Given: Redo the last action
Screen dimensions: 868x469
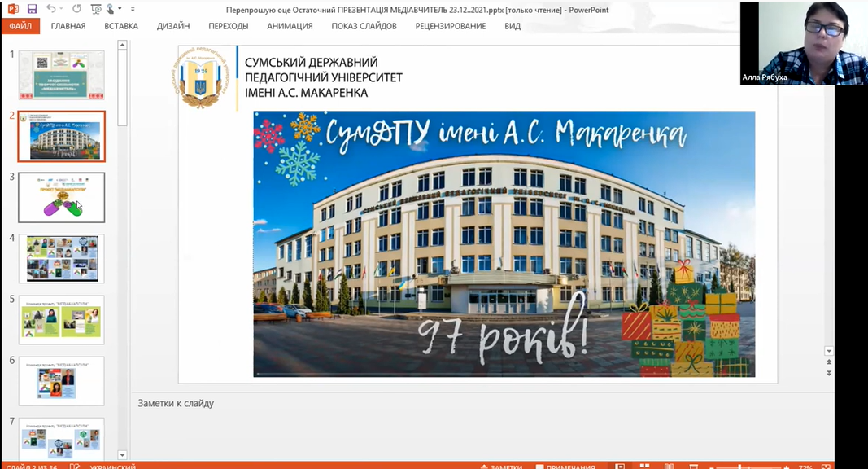Looking at the screenshot, I should tap(77, 9).
